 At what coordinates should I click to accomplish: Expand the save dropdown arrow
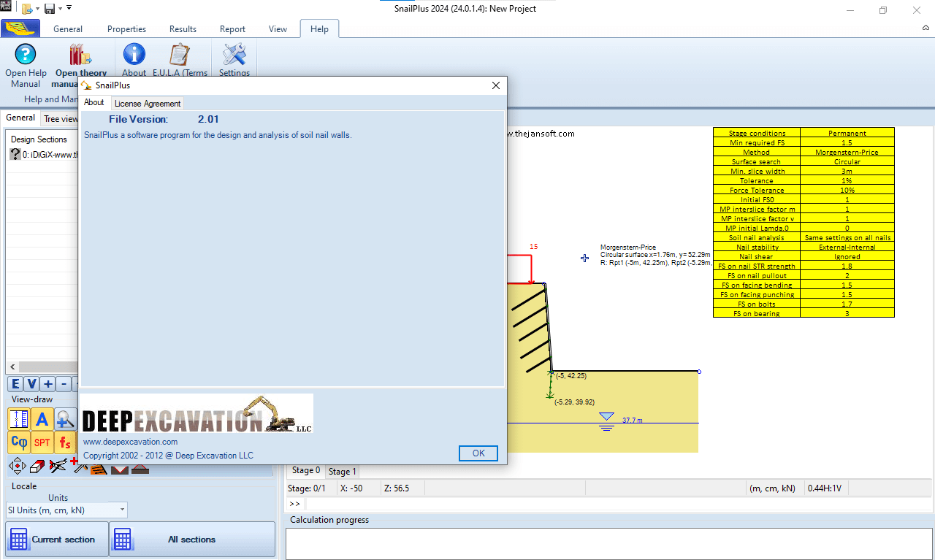click(x=60, y=9)
